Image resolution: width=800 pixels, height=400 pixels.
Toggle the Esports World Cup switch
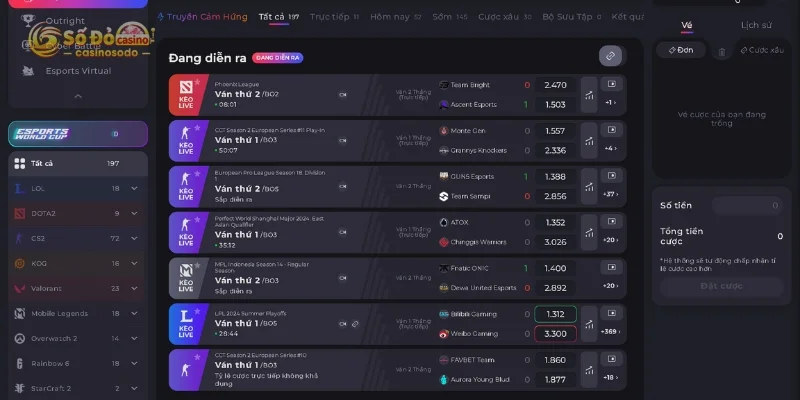pyautogui.click(x=115, y=134)
